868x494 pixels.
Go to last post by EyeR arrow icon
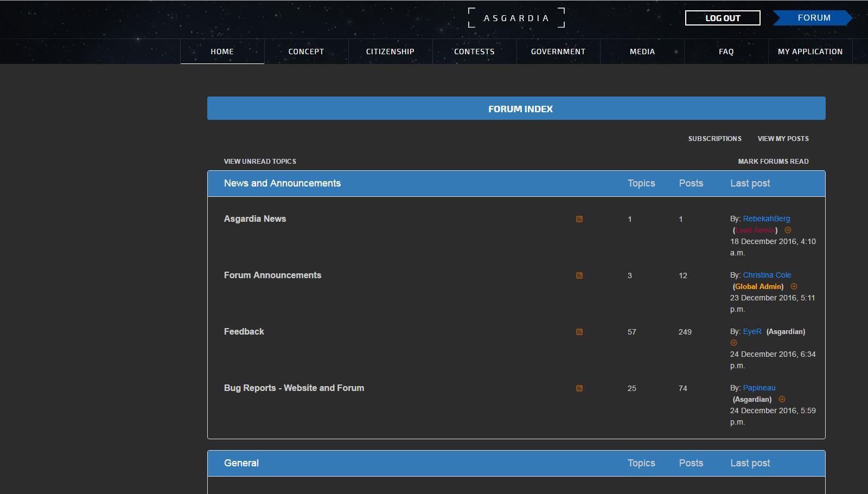coord(734,343)
